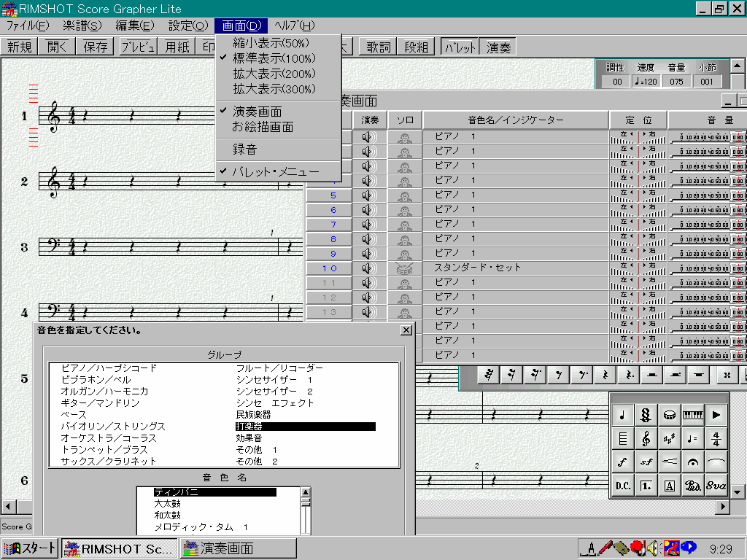Screen dimensions: 747x560
Task: Click the 演奏 toolbar button
Action: (x=498, y=47)
